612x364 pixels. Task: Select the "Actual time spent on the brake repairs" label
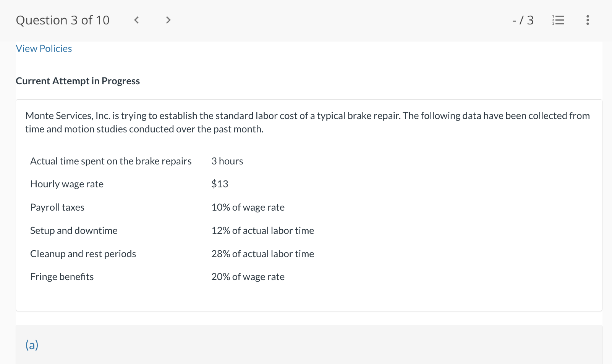point(111,161)
